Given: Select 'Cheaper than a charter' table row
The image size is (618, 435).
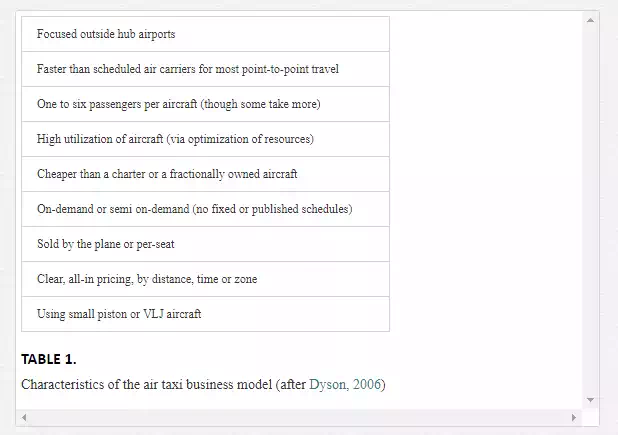Looking at the screenshot, I should pyautogui.click(x=205, y=174).
